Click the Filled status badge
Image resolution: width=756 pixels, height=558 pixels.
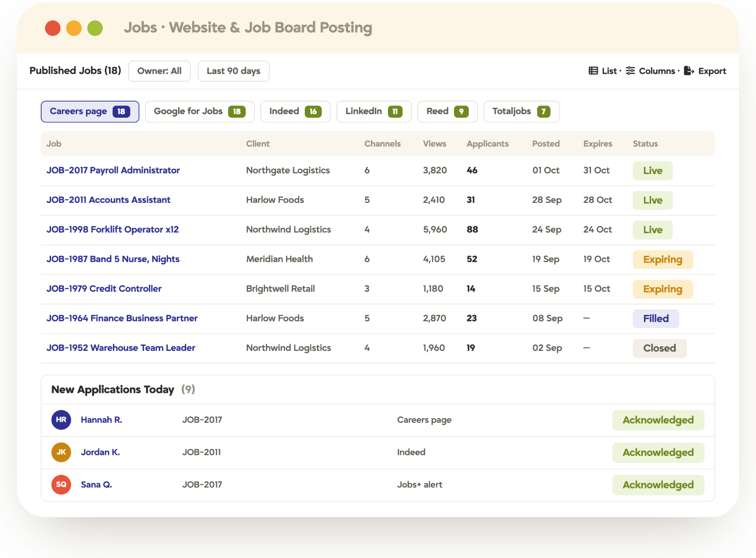point(656,319)
